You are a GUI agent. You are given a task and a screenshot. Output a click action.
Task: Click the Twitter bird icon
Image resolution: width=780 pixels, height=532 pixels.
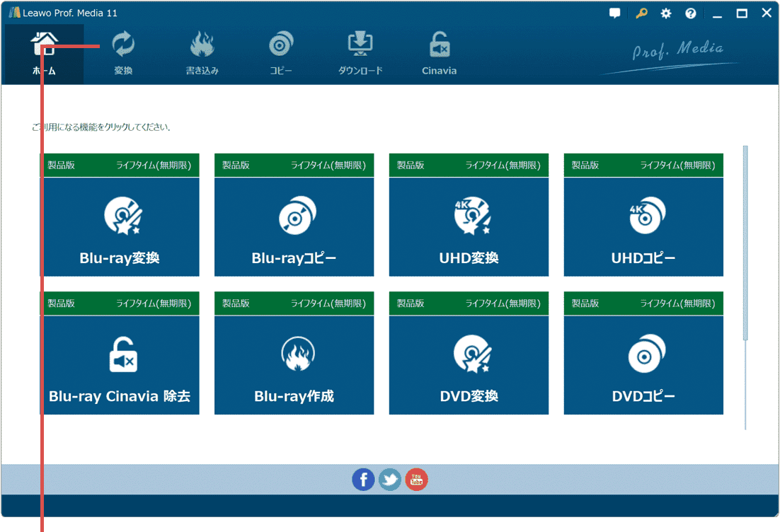390,480
